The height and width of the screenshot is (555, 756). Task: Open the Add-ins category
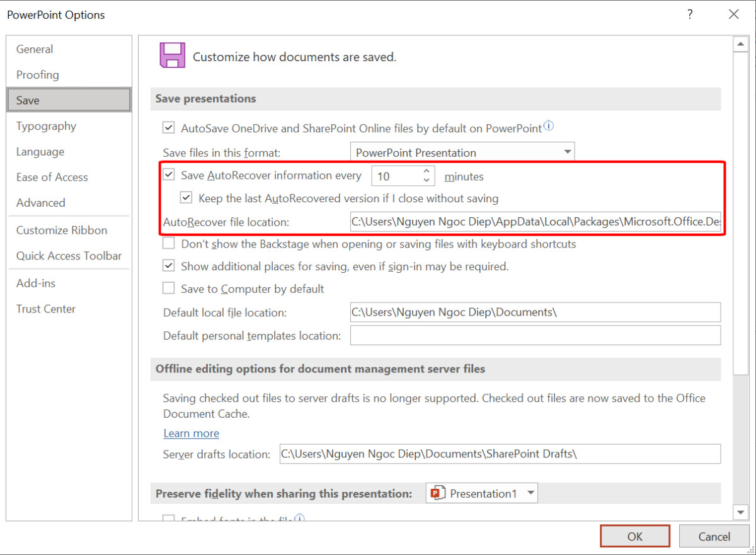[x=69, y=283]
